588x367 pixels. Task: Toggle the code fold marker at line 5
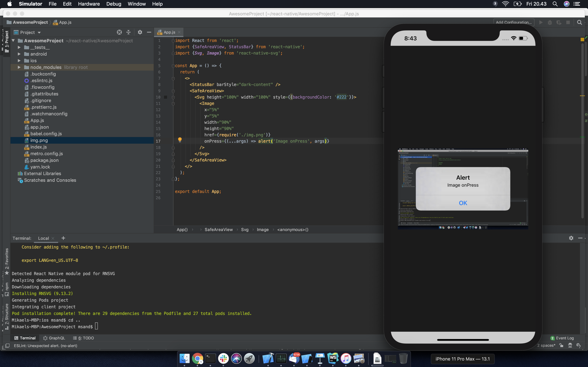[173, 66]
